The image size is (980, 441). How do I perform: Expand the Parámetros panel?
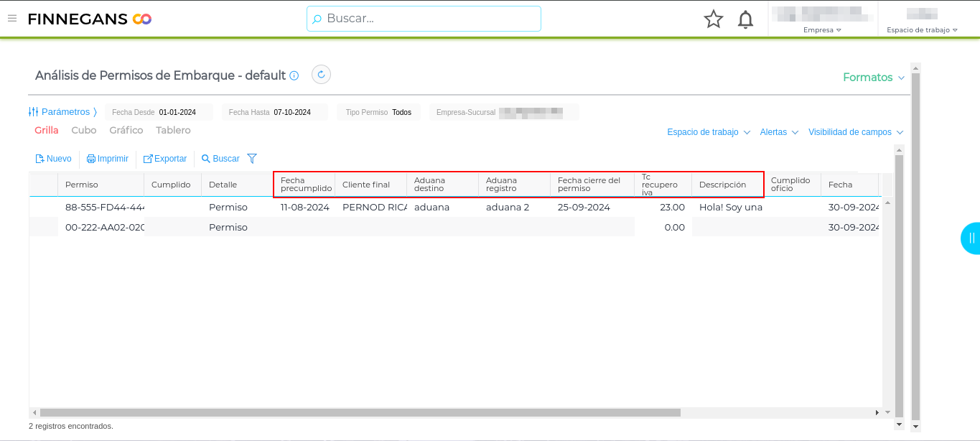(x=62, y=112)
